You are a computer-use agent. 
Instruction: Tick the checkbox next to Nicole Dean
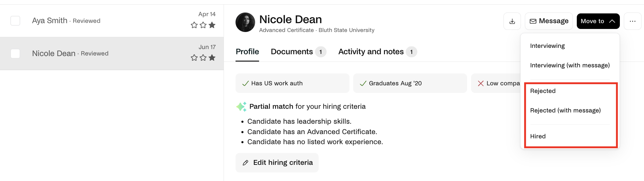point(15,54)
